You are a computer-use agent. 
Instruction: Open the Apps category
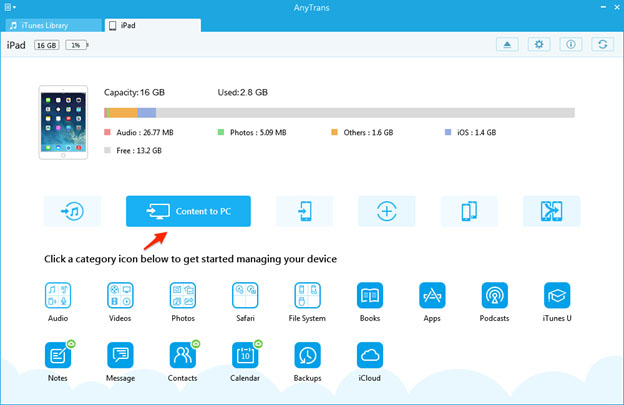(432, 295)
